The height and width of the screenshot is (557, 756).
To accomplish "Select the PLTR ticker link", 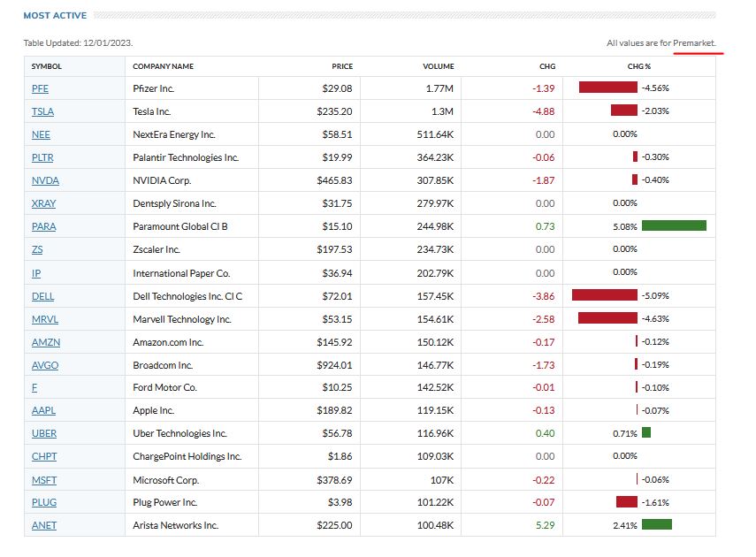I will point(42,157).
